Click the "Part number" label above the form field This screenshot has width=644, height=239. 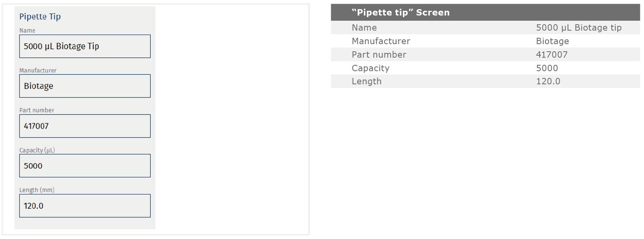pyautogui.click(x=37, y=110)
